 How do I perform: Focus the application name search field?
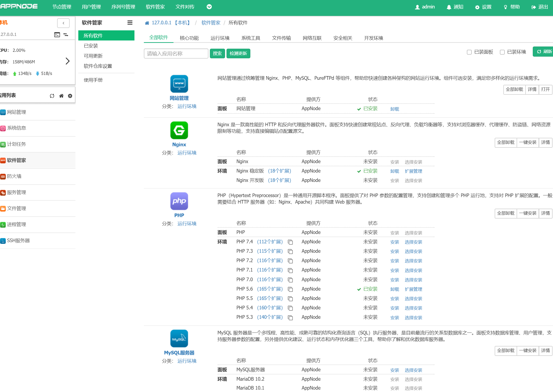176,53
